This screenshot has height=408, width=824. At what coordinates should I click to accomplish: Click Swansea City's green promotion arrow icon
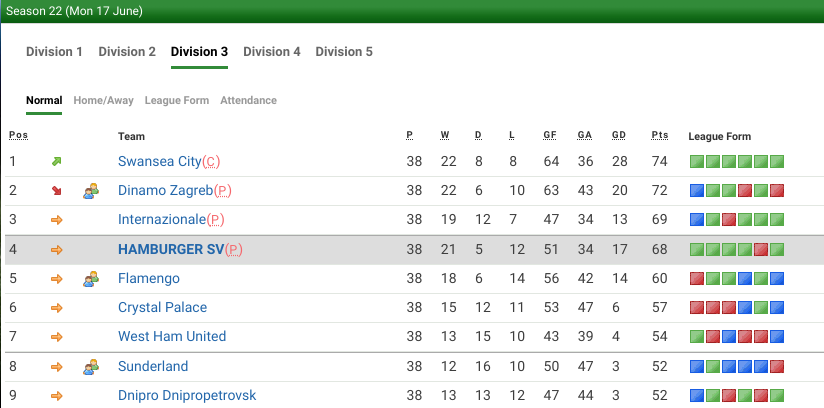coord(57,162)
